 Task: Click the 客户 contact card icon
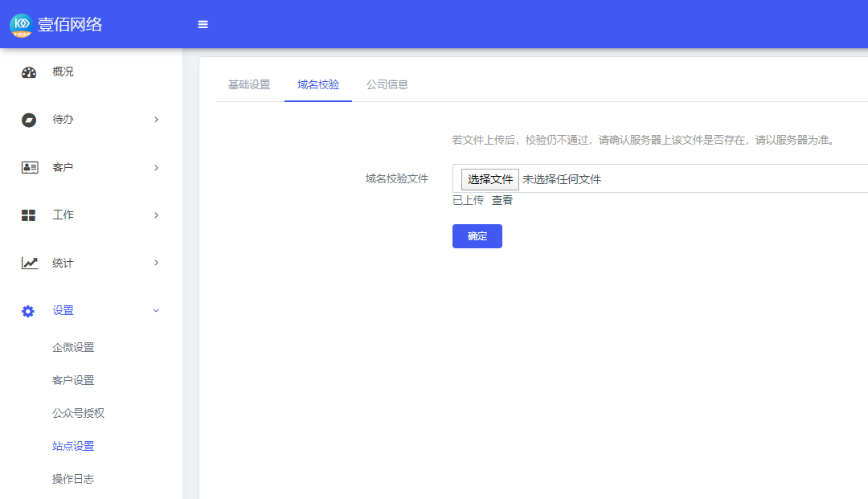point(30,168)
